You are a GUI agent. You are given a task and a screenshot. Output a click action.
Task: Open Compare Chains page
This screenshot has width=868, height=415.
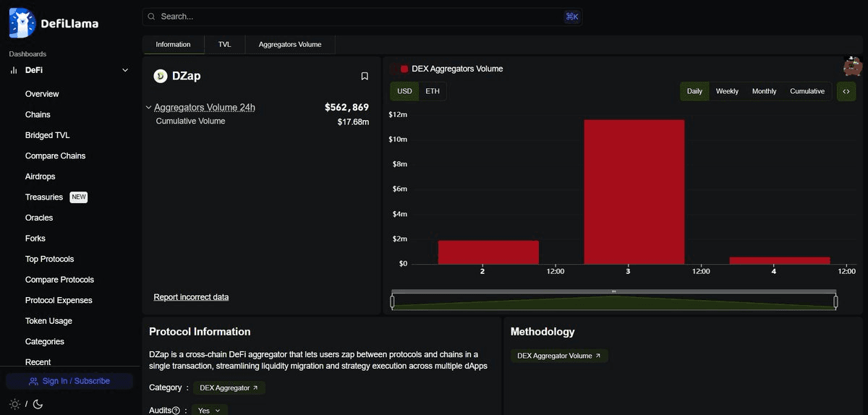pyautogui.click(x=55, y=155)
